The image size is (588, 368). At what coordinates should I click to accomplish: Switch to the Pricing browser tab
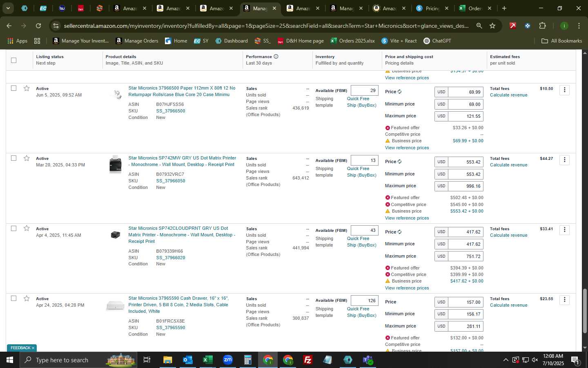point(432,8)
